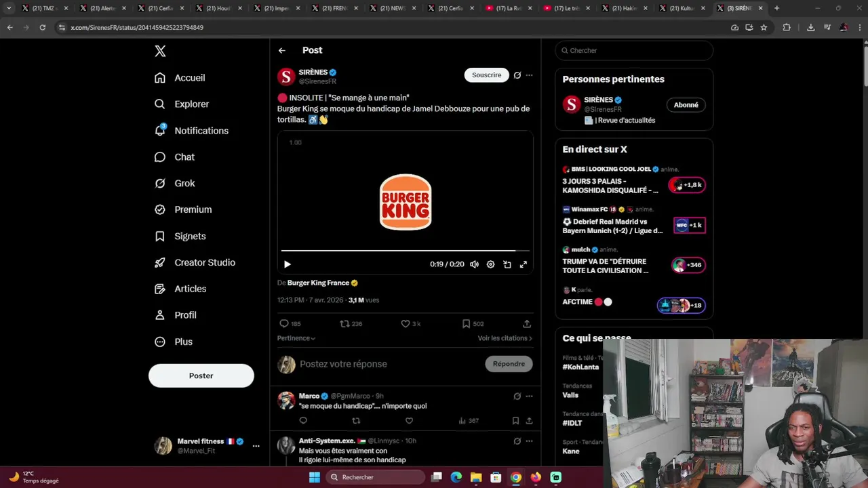
Task: Open more options on Anti-System.exe comment
Action: (x=530, y=441)
